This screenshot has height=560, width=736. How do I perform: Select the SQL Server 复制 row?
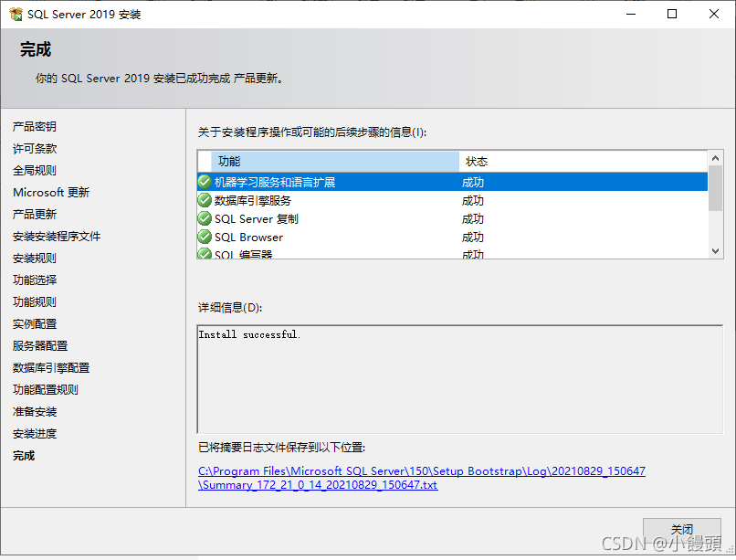coord(453,218)
